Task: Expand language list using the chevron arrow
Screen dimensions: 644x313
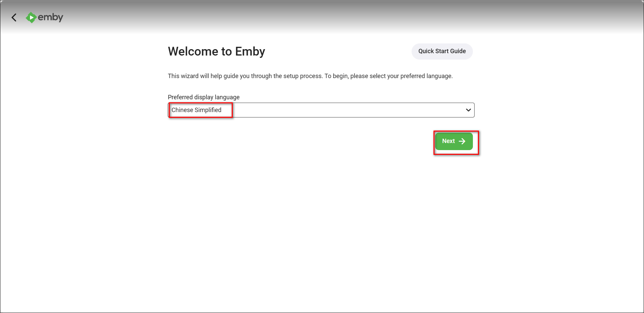Action: click(468, 110)
